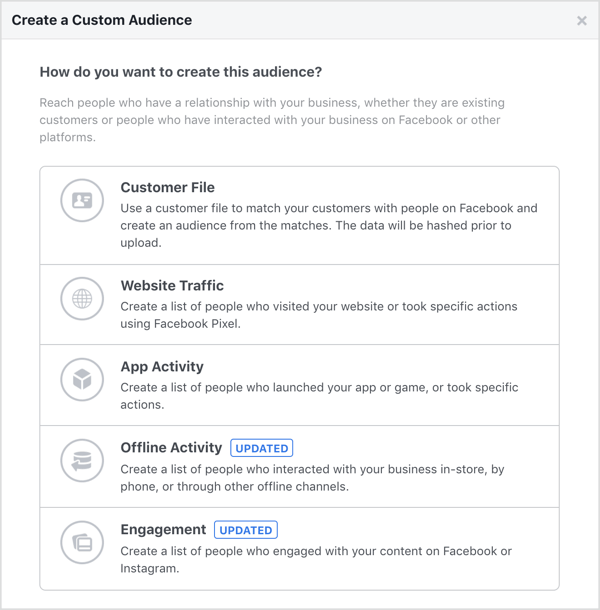Close the Create a Custom Audience dialog
Screen dimensions: 600x610
(582, 20)
